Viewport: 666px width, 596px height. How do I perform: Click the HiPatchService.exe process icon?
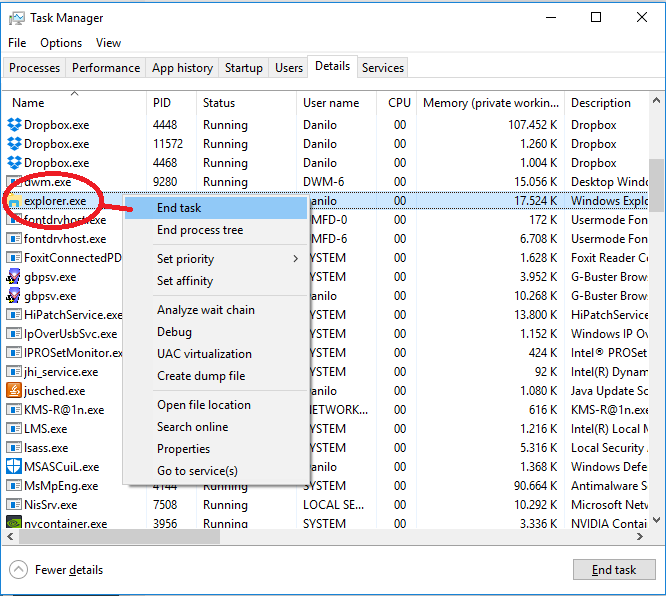pos(14,315)
